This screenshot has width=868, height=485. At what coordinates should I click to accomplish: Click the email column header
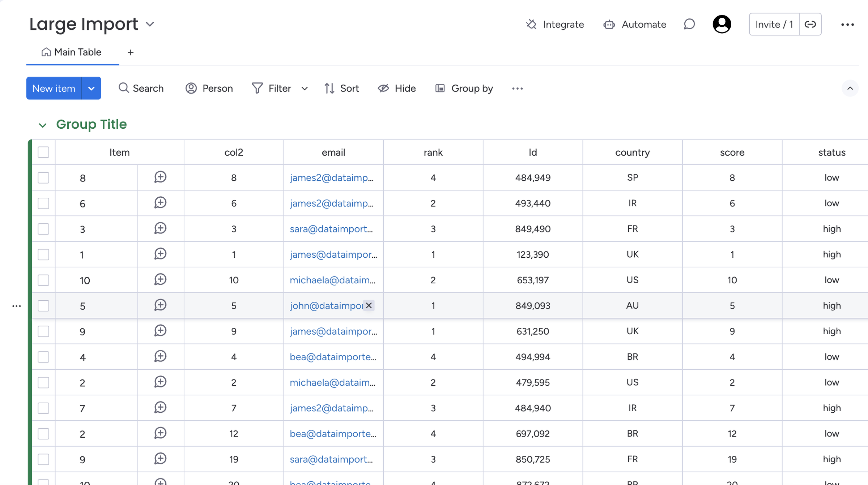[x=333, y=152]
